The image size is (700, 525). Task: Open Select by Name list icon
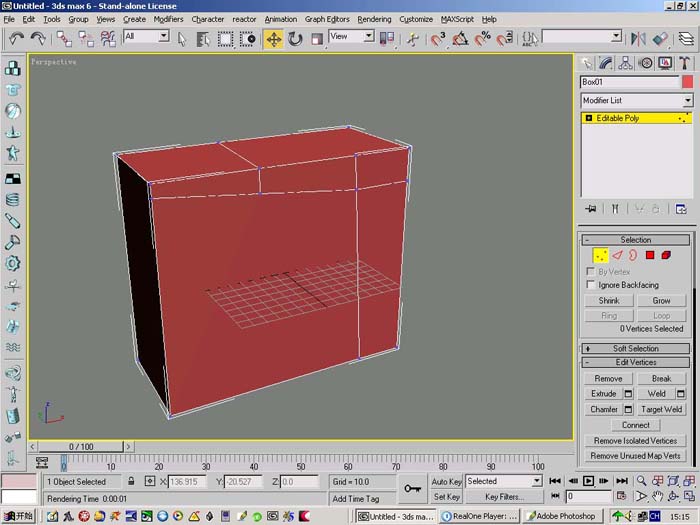tap(203, 39)
